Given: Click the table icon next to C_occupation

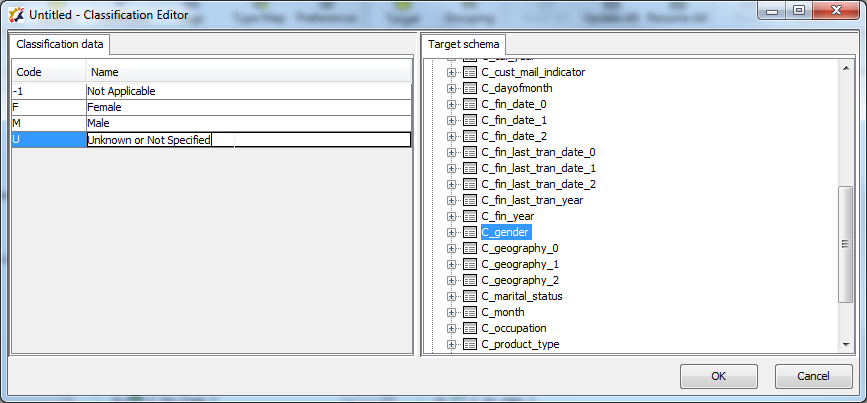Looking at the screenshot, I should click(470, 328).
